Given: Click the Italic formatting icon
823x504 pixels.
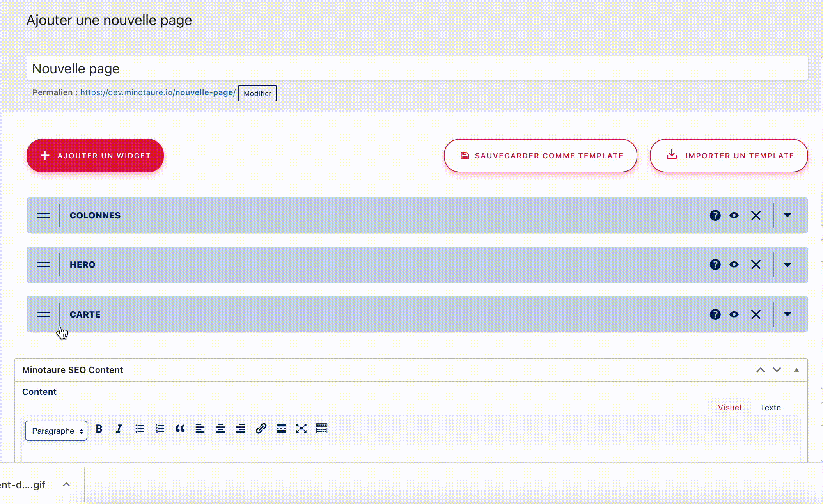Looking at the screenshot, I should coord(119,429).
